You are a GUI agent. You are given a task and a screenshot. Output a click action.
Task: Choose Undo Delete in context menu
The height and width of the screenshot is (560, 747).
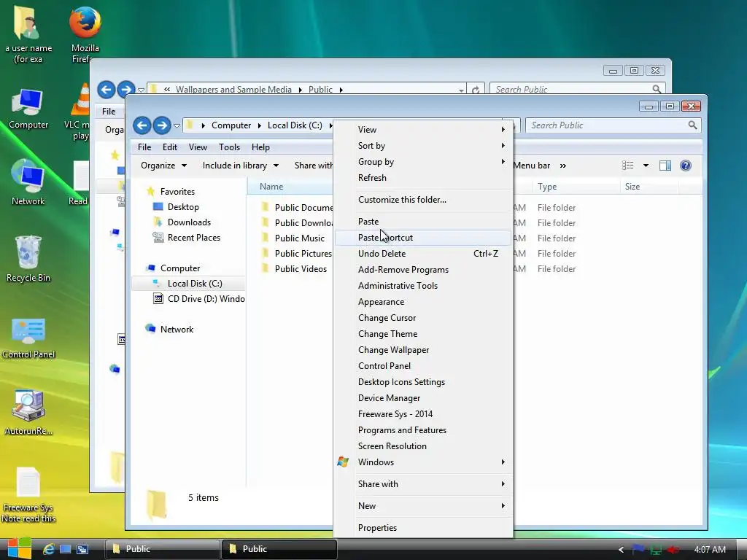423,254
